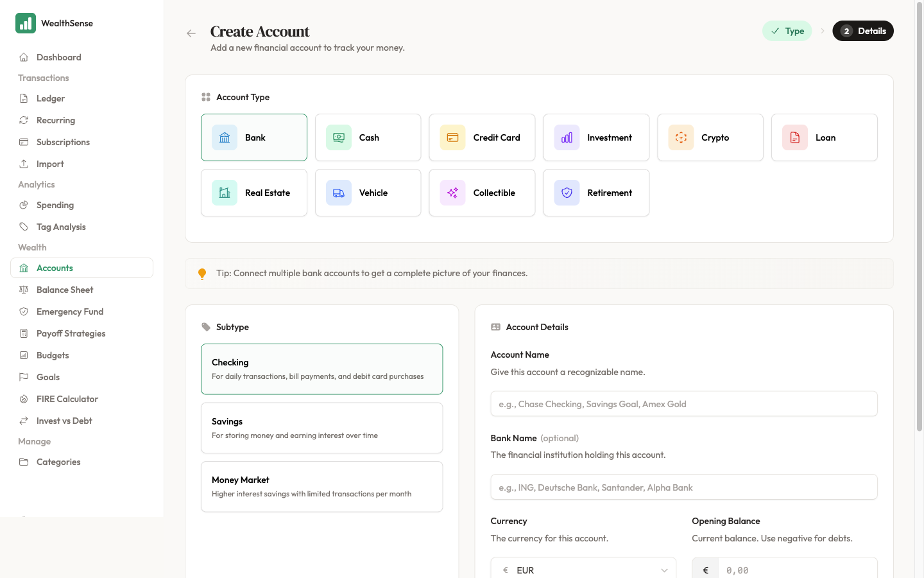Open the Tag Analysis page
This screenshot has height=578, width=924.
pos(81,227)
